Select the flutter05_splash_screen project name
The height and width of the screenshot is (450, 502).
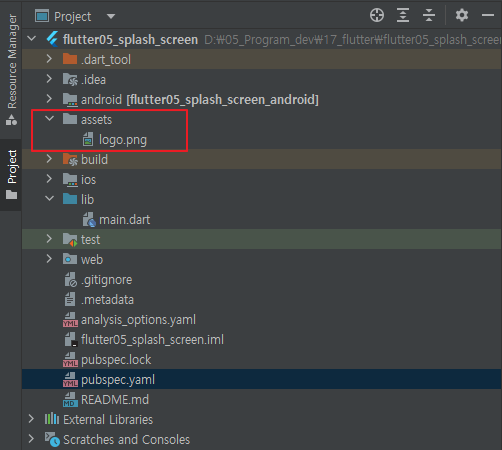click(x=130, y=40)
